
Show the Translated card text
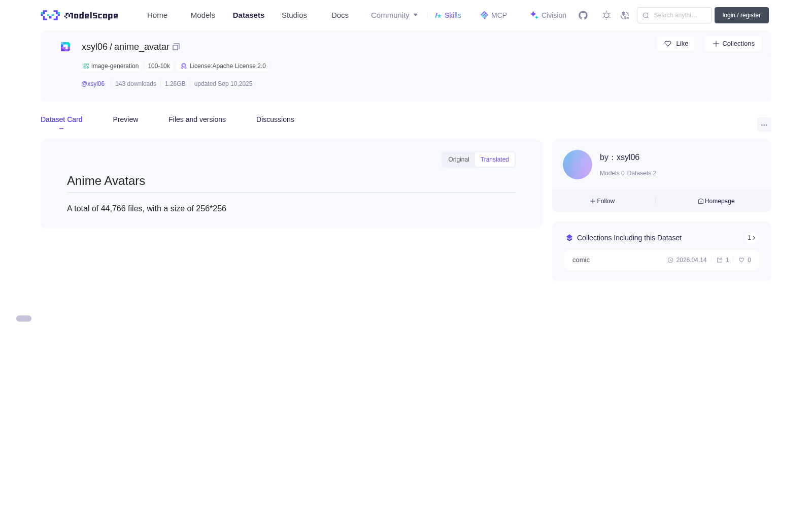click(495, 160)
